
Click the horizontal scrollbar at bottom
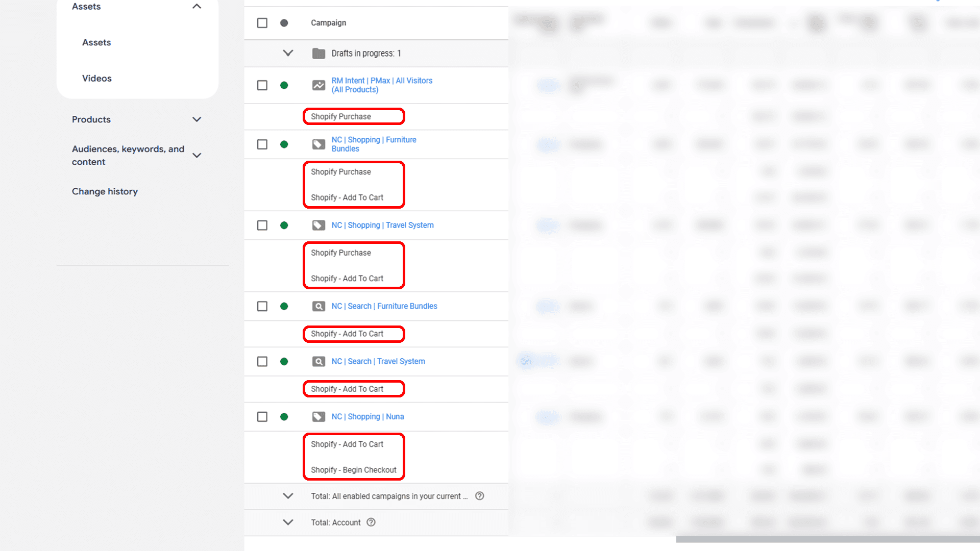[827, 539]
